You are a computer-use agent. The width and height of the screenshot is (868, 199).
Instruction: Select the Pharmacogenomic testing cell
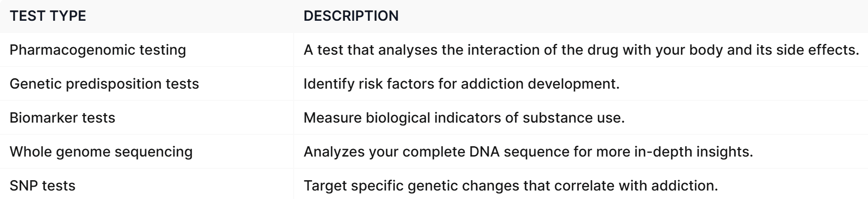tap(98, 50)
